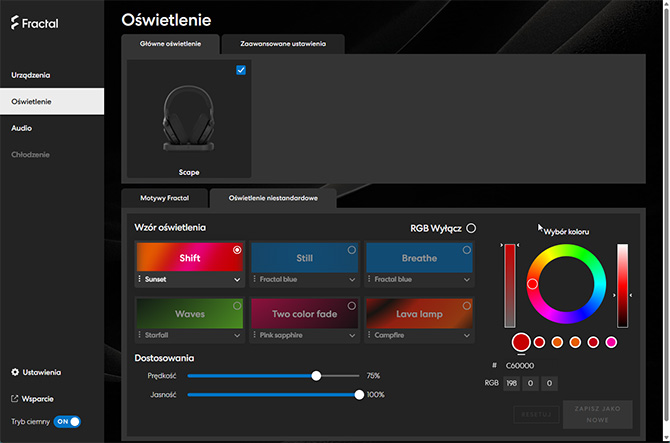Click ZAPISZ JAKO NOWE button

click(597, 414)
